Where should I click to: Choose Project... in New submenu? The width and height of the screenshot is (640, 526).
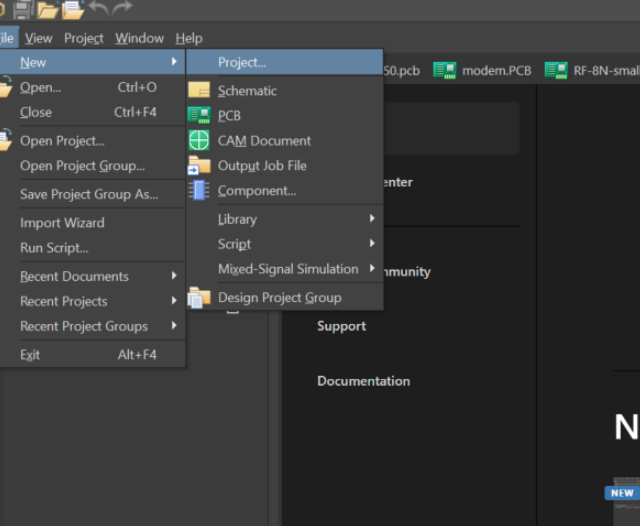tap(242, 62)
